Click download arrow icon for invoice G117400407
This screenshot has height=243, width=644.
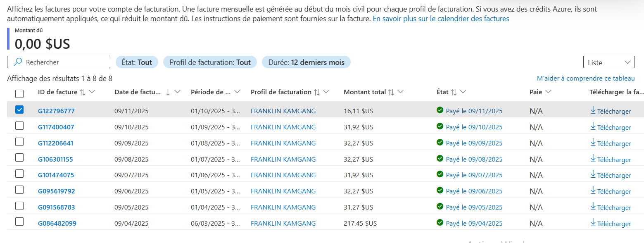(593, 126)
